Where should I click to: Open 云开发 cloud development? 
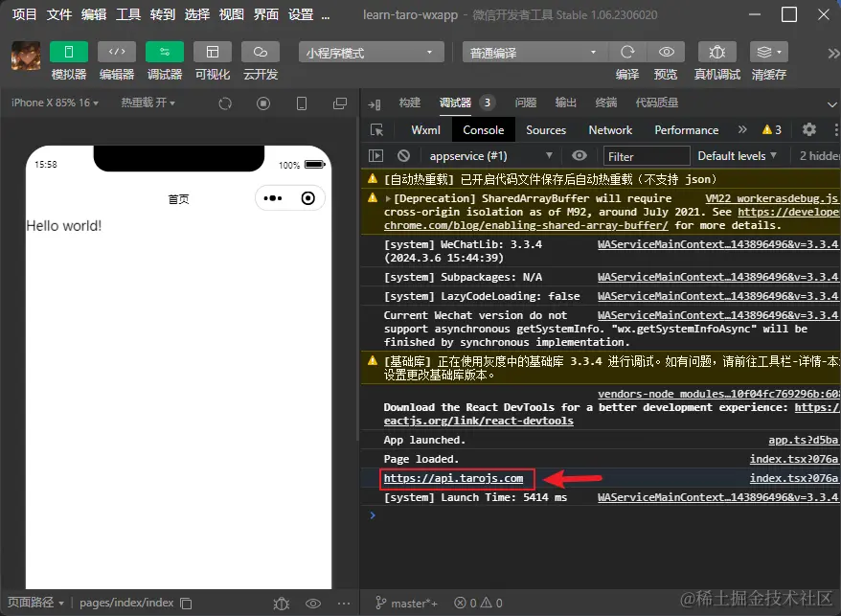tap(261, 52)
